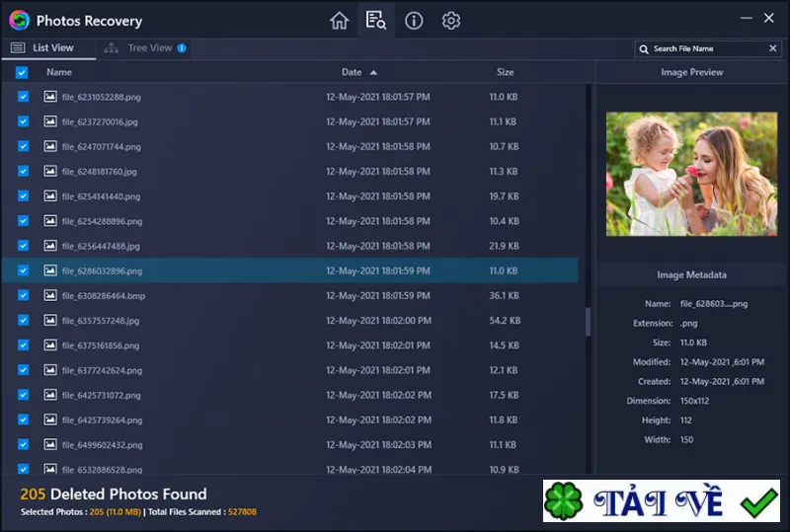Select file_6425731072.png file name
Viewport: 790px width, 532px height.
point(102,395)
